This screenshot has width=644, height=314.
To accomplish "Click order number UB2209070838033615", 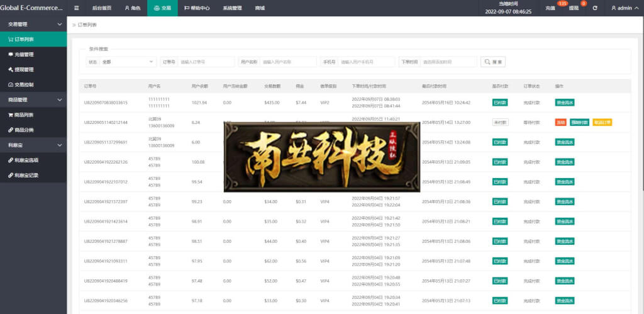I will [106, 103].
